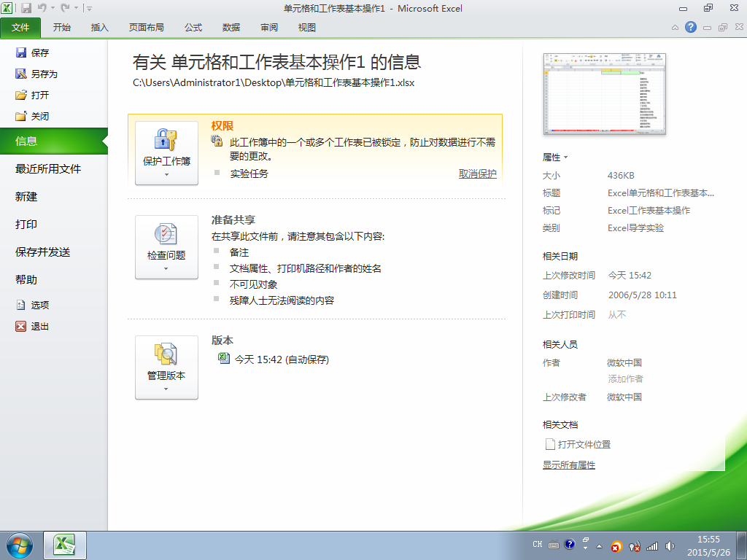Open the 数据 Data tab
The height and width of the screenshot is (560, 747).
coord(231,28)
